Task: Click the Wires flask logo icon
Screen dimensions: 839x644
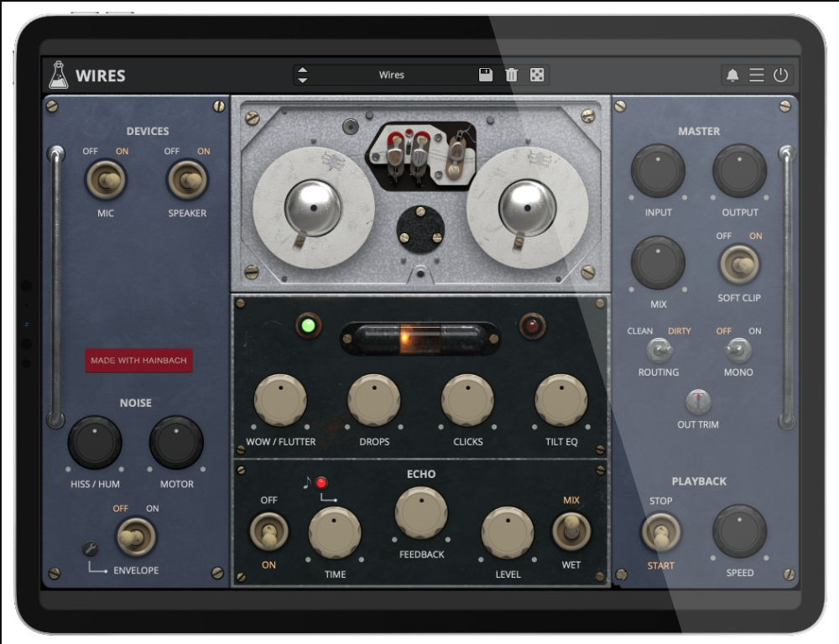Action: 58,75
